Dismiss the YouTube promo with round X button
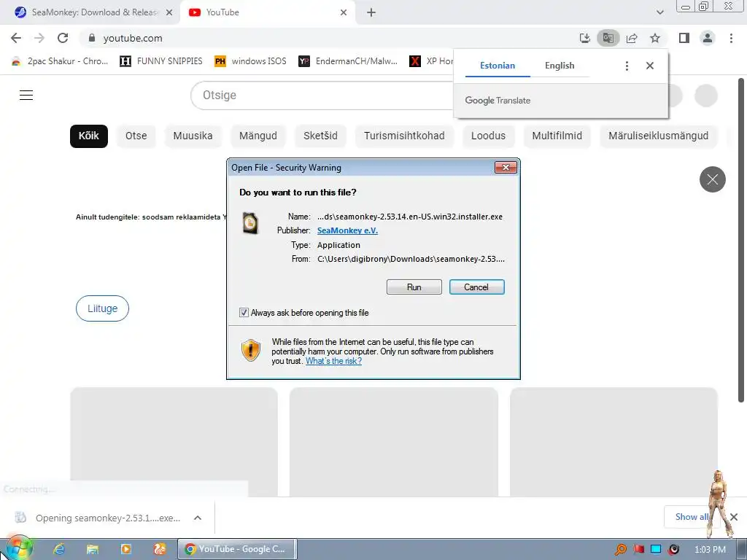Screen dimensions: 747x560 pyautogui.click(x=712, y=179)
